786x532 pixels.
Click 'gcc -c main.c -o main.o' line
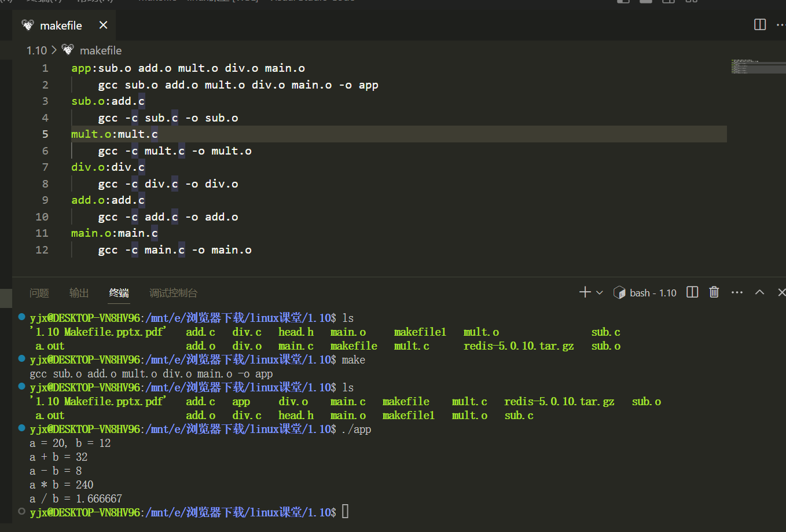coord(175,250)
